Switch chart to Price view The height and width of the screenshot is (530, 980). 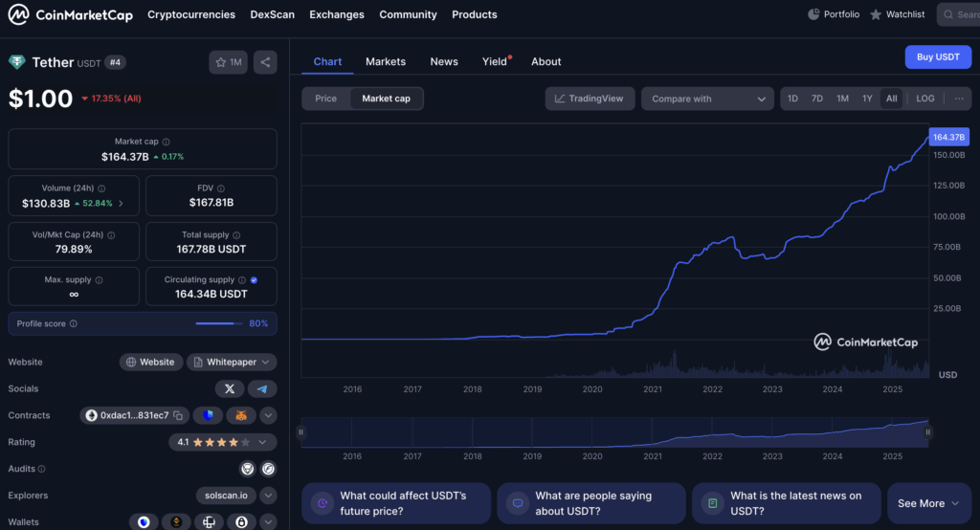[325, 99]
